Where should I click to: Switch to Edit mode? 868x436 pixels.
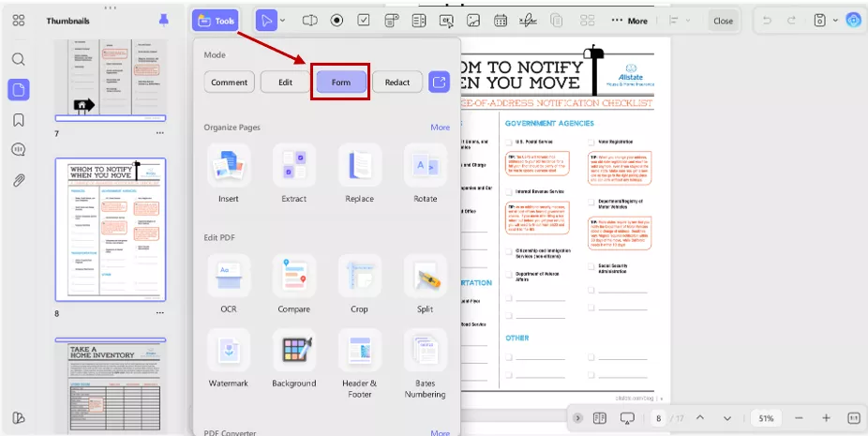285,82
